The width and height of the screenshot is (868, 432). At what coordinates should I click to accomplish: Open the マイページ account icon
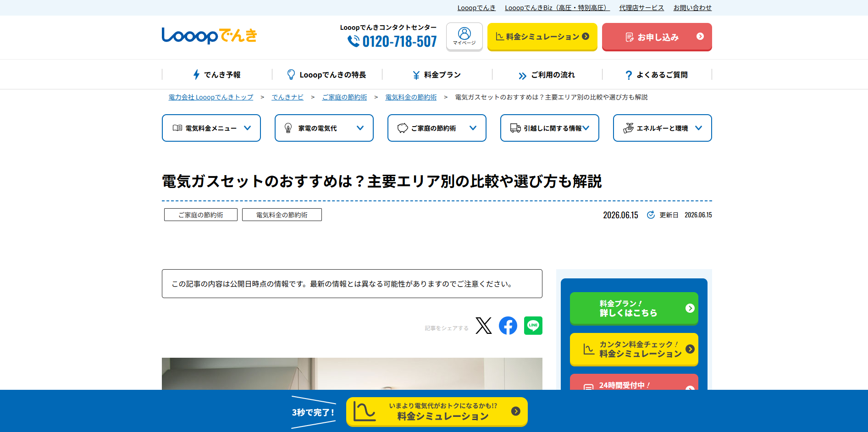coord(464,36)
